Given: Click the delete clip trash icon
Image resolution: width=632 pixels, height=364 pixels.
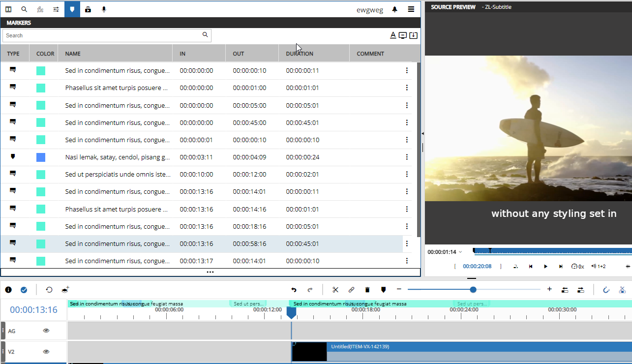Looking at the screenshot, I should click(367, 290).
